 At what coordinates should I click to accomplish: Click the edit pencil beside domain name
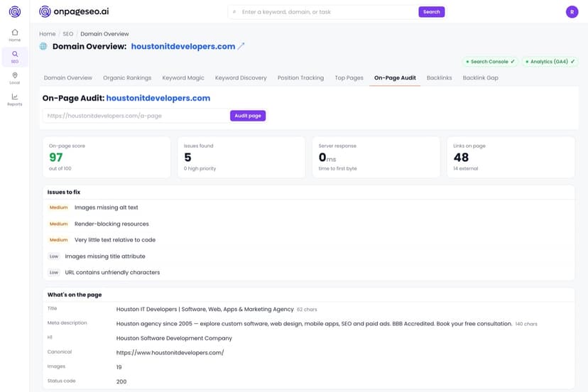pos(241,46)
